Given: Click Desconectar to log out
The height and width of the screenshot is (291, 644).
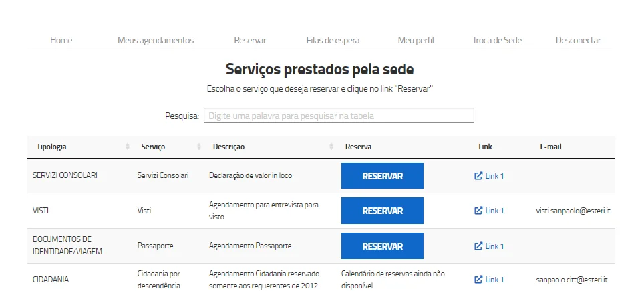Looking at the screenshot, I should pos(578,40).
